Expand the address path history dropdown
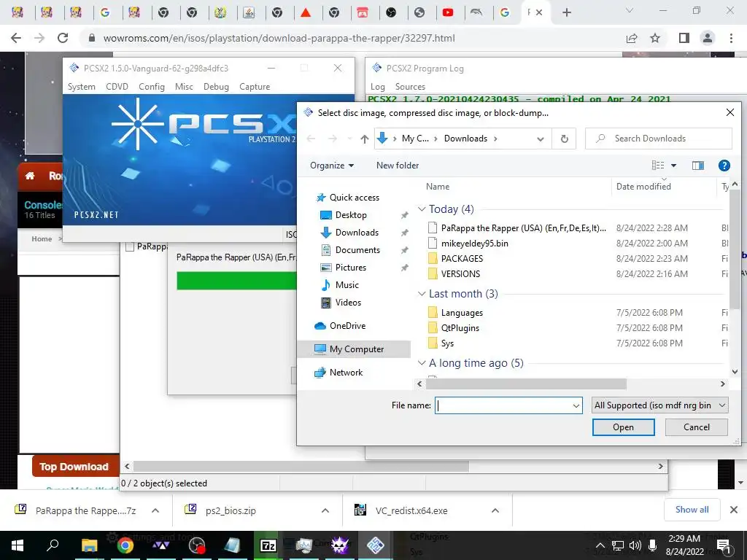Viewport: 747px width, 560px height. point(541,139)
